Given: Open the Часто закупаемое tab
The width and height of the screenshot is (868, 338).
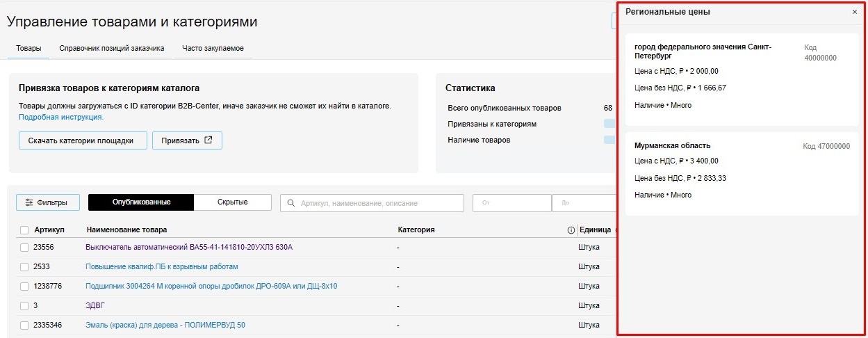Looking at the screenshot, I should pyautogui.click(x=213, y=49).
